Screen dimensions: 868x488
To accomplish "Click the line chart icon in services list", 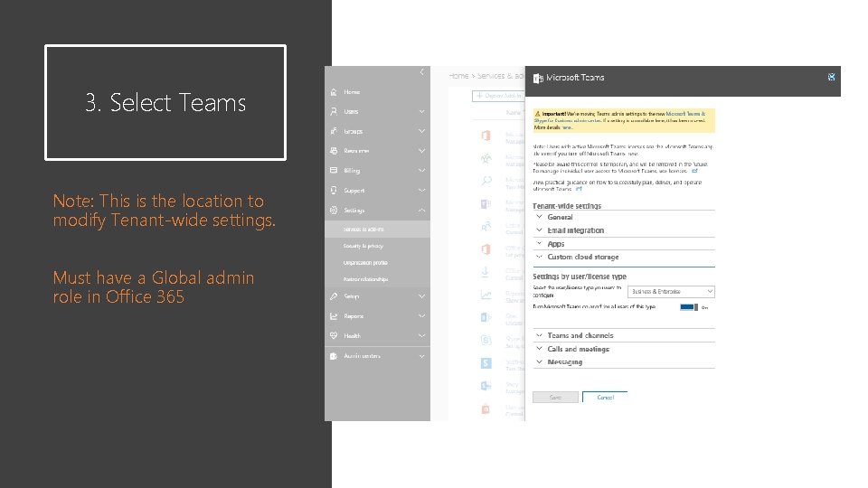I will tap(486, 295).
